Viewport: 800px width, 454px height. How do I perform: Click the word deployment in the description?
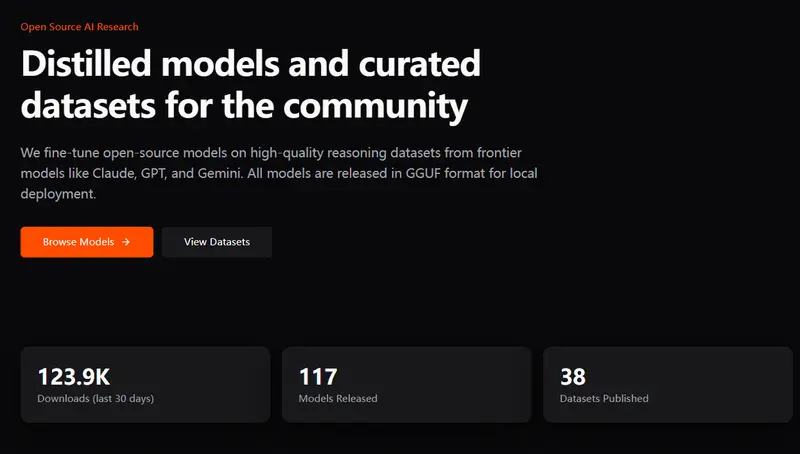click(58, 194)
